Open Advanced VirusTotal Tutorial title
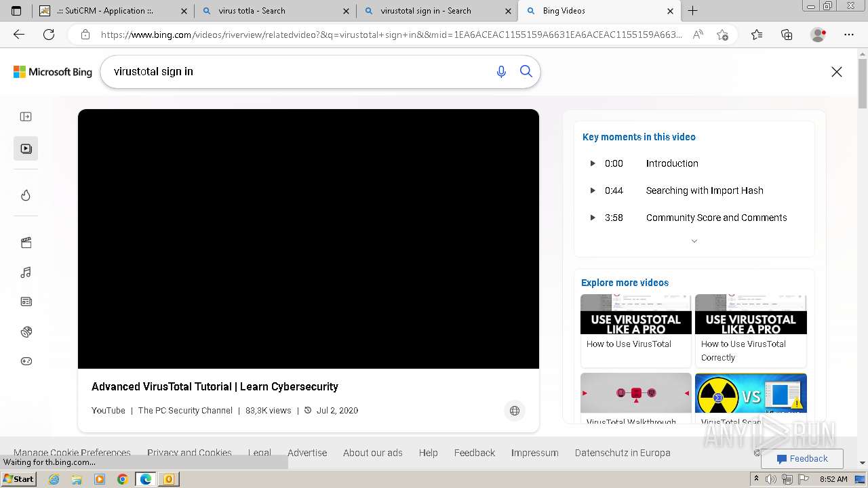This screenshot has height=488, width=868. click(215, 386)
